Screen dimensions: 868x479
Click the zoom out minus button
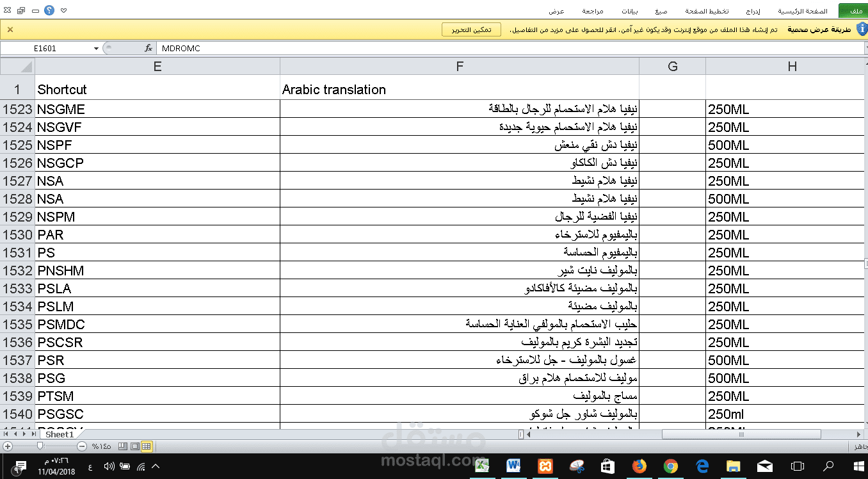pos(82,446)
